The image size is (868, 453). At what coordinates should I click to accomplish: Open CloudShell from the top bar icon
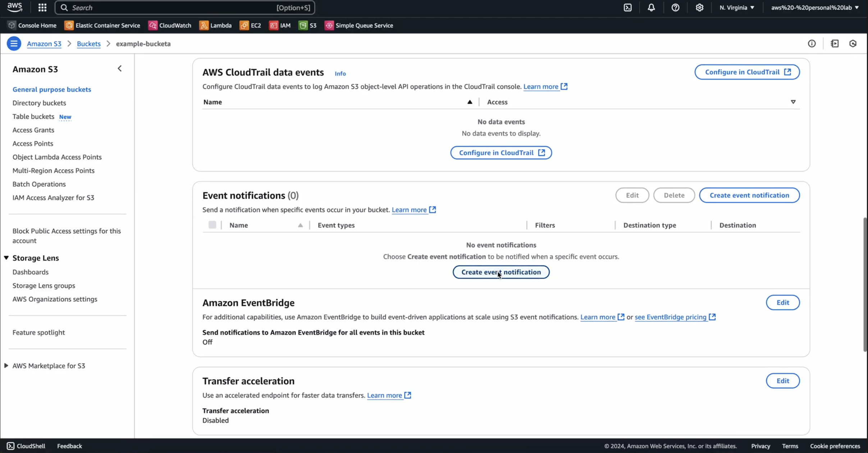(x=627, y=8)
